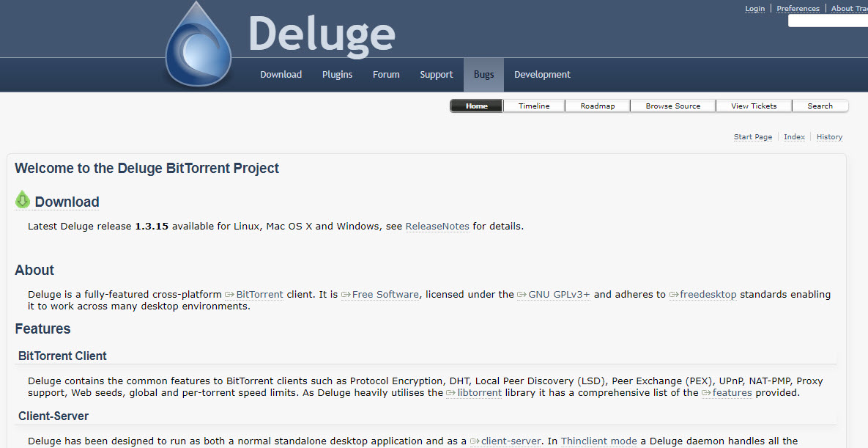The image size is (868, 448).
Task: Follow the Free Software external link
Action: click(380, 295)
